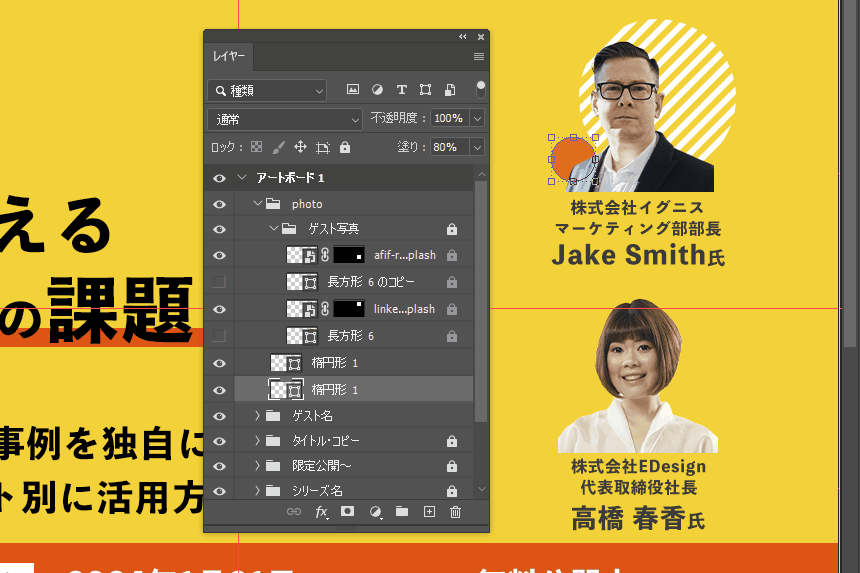This screenshot has height=573, width=860.
Task: Expand the ゲスト名 group
Action: [x=257, y=416]
